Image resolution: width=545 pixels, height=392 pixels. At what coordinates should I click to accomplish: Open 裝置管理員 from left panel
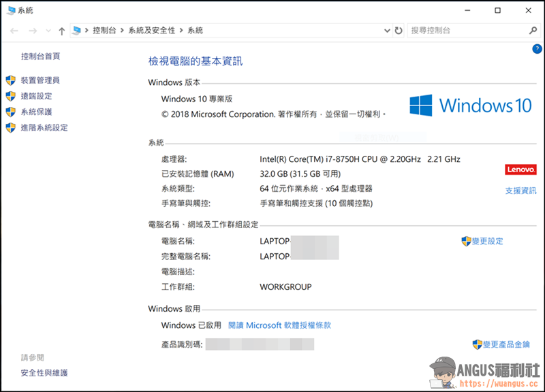[x=40, y=80]
